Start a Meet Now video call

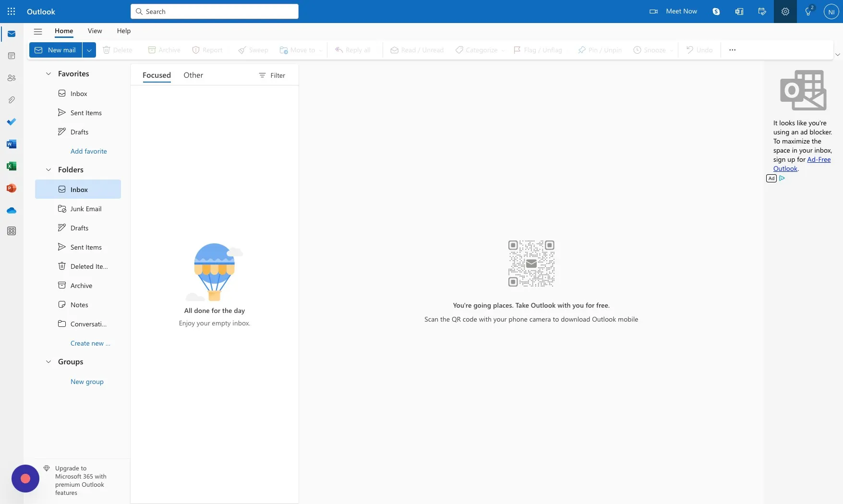pyautogui.click(x=673, y=11)
